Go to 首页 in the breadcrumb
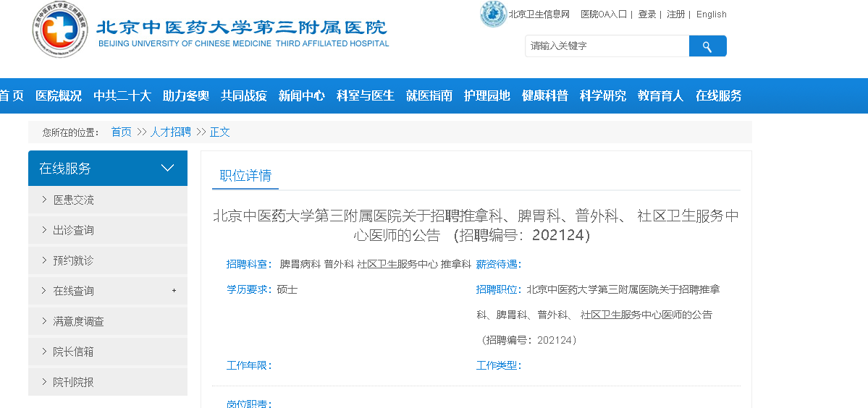This screenshot has width=868, height=408. click(x=121, y=132)
